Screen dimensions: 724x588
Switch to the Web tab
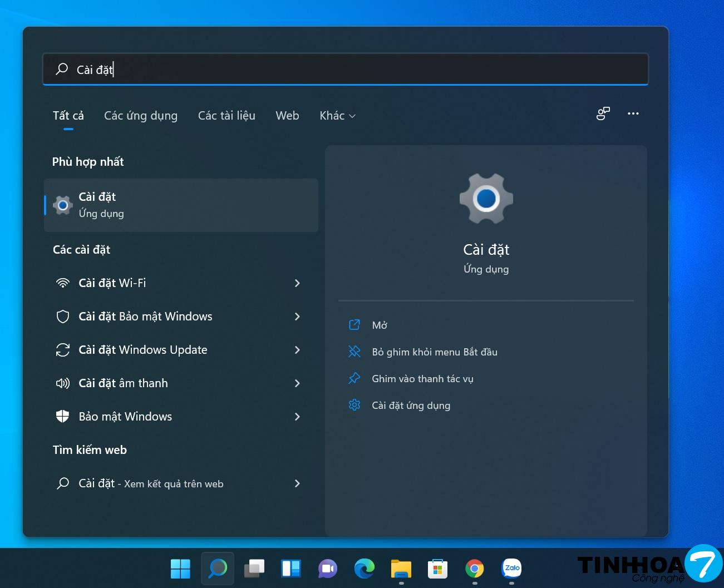click(x=287, y=116)
